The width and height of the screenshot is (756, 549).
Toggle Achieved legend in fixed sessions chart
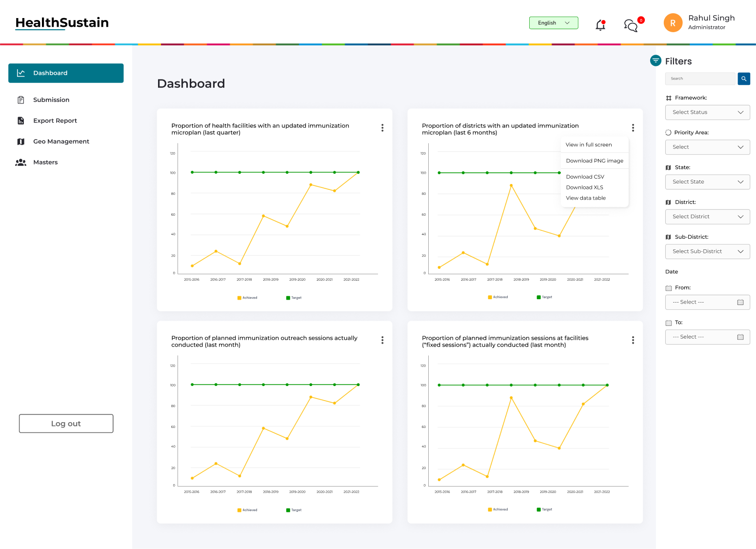[x=498, y=509]
